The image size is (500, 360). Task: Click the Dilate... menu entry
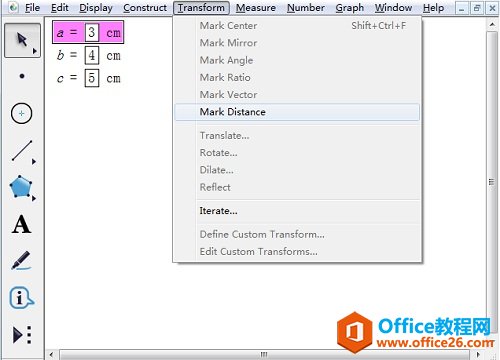point(297,170)
